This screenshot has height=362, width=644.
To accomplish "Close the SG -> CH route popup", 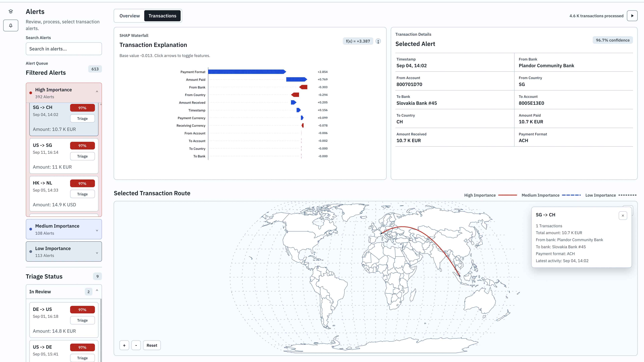I will [x=623, y=216].
